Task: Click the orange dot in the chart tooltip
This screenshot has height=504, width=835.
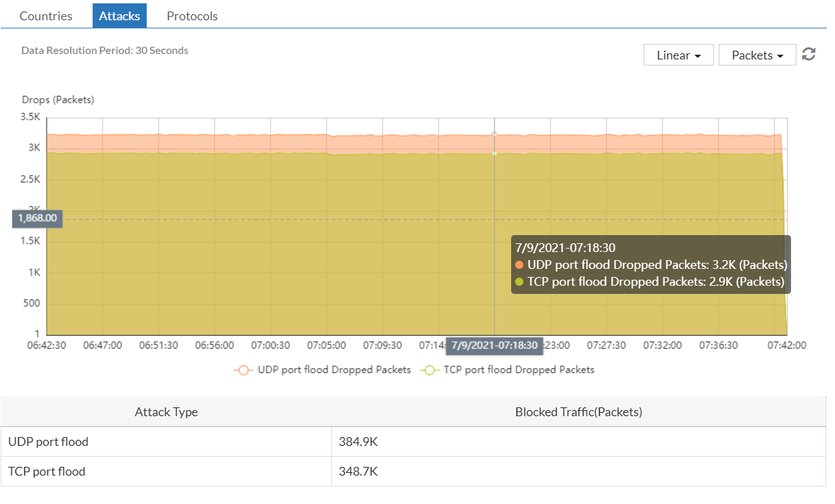Action: point(520,265)
